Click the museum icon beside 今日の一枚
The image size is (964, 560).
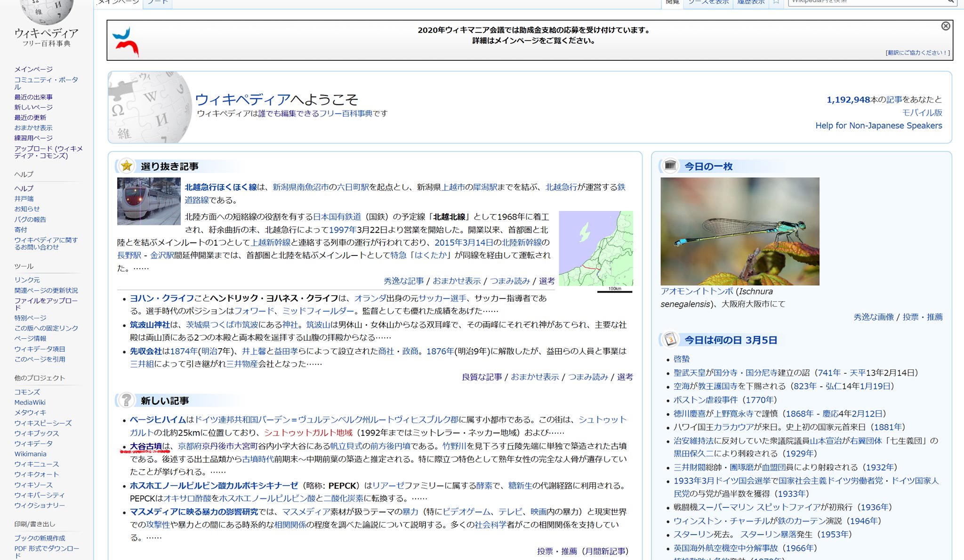670,166
